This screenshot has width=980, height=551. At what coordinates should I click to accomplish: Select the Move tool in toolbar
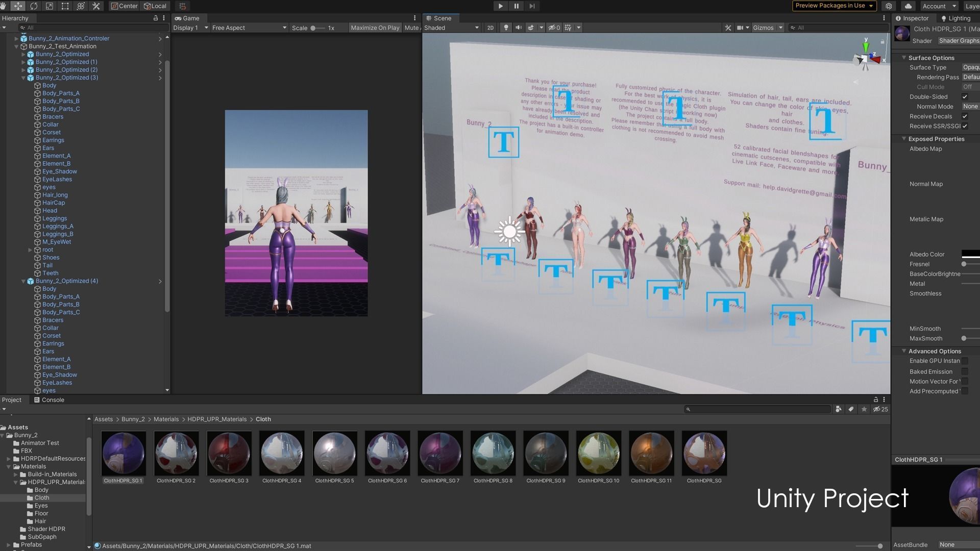18,6
